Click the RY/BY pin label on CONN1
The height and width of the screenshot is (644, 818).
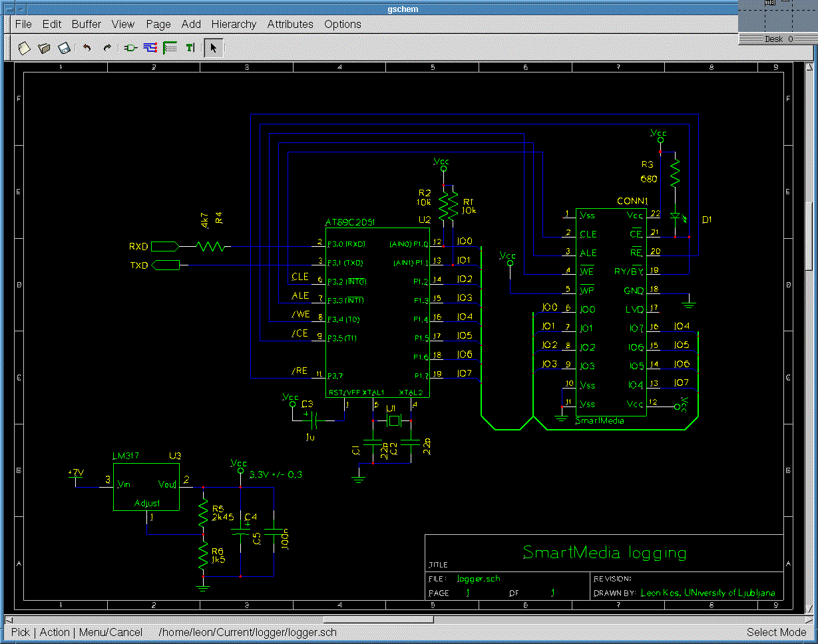[629, 271]
